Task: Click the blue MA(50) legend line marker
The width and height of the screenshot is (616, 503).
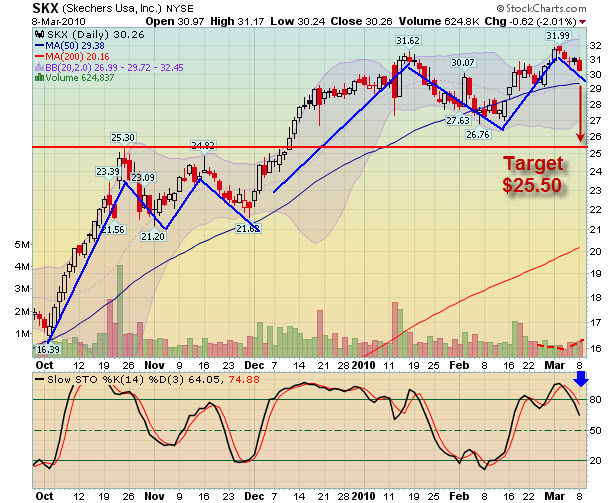Action: (x=39, y=46)
